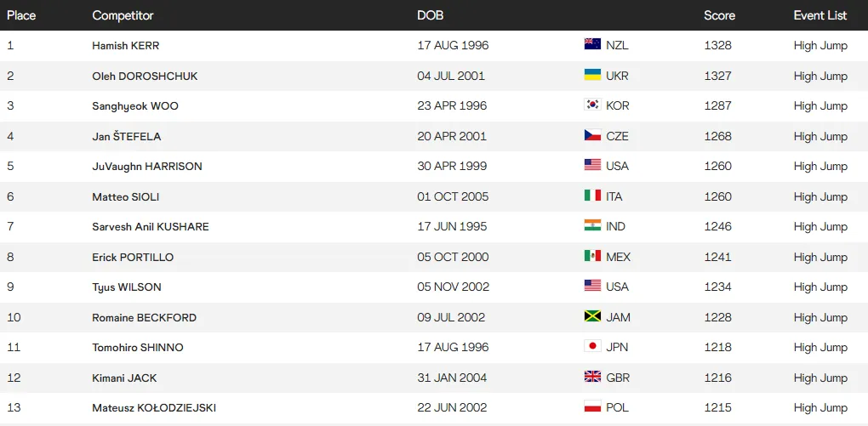Screen dimensions: 868x426
Task: Click the Ukraine flag icon
Action: (592, 75)
